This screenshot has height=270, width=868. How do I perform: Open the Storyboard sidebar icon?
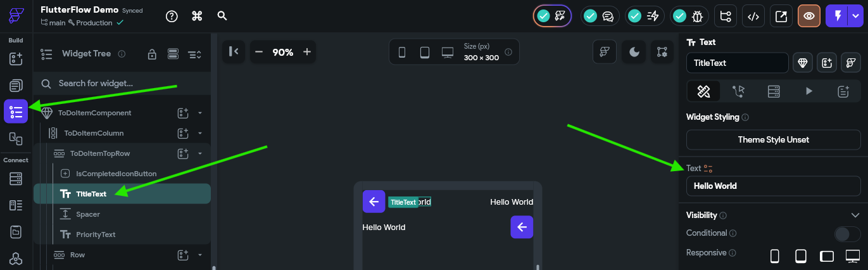(x=16, y=138)
